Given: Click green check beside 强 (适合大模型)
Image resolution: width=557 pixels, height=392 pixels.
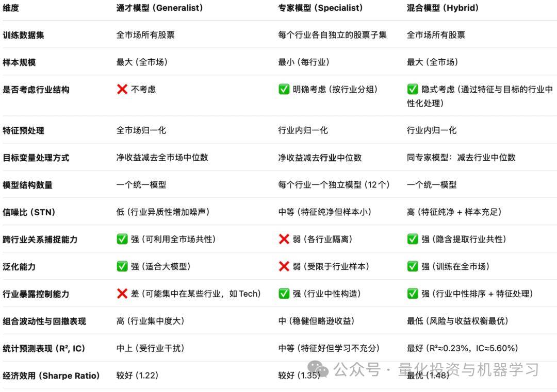Looking at the screenshot, I should pos(122,266).
